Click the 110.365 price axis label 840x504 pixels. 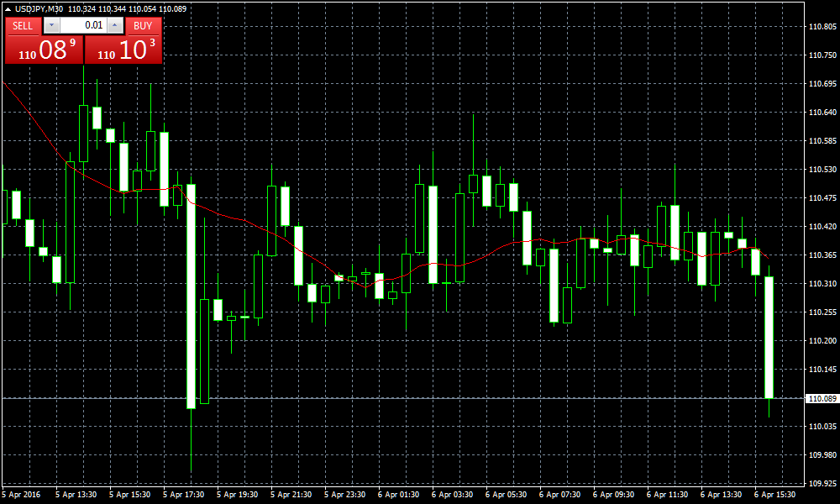point(822,255)
